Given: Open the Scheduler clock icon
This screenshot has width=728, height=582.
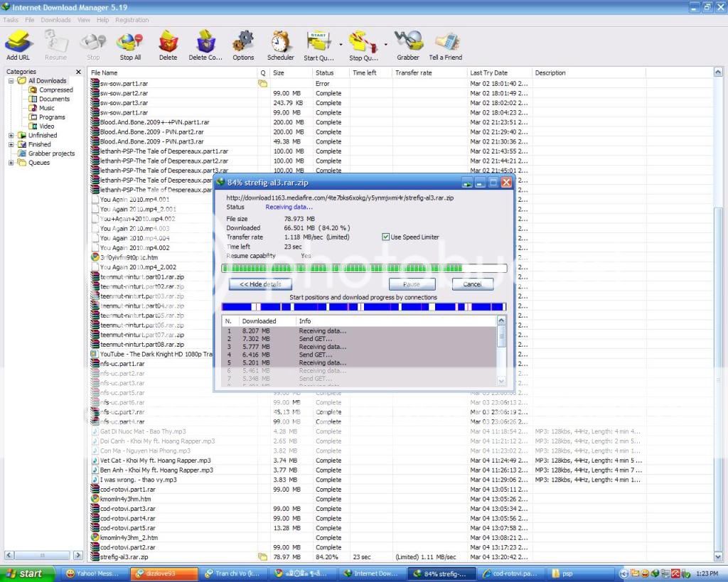Looking at the screenshot, I should coord(280,44).
